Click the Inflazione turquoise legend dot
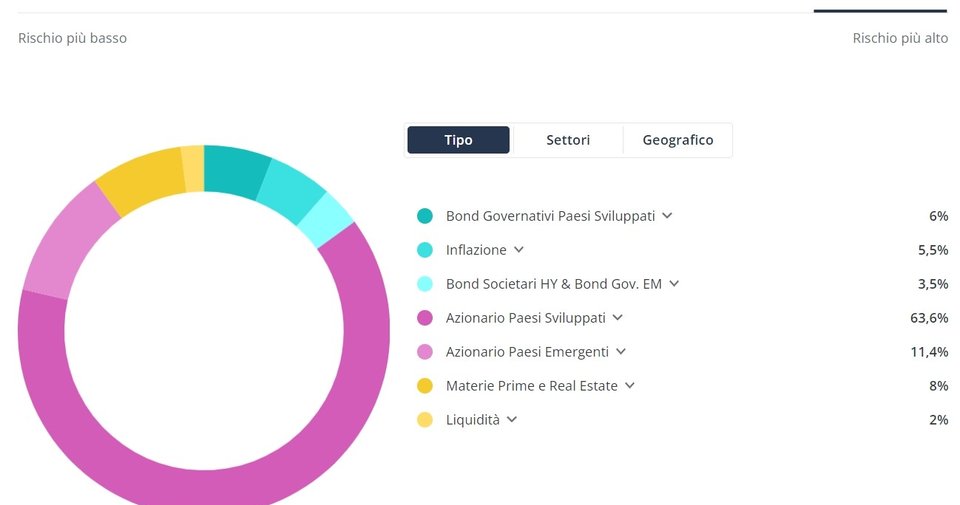This screenshot has height=505, width=960. [424, 250]
